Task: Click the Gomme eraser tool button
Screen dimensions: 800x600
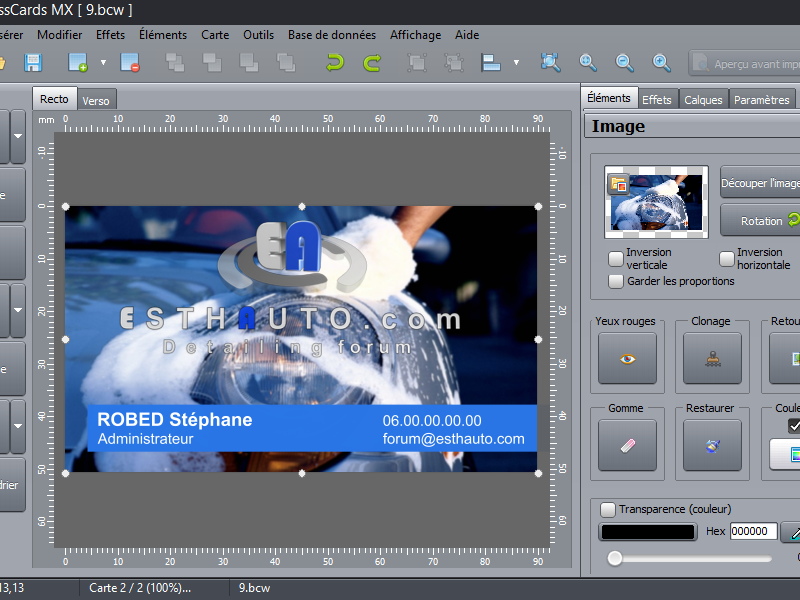Action: pos(628,445)
